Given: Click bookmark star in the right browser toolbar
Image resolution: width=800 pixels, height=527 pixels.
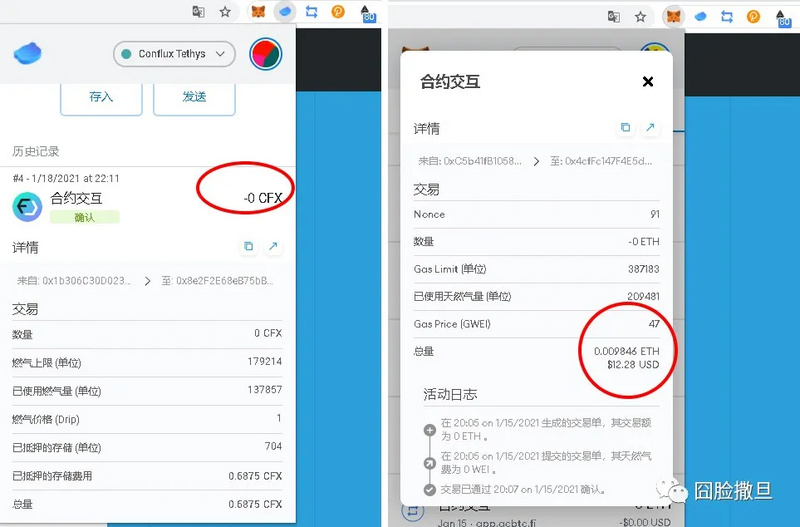Looking at the screenshot, I should point(640,16).
